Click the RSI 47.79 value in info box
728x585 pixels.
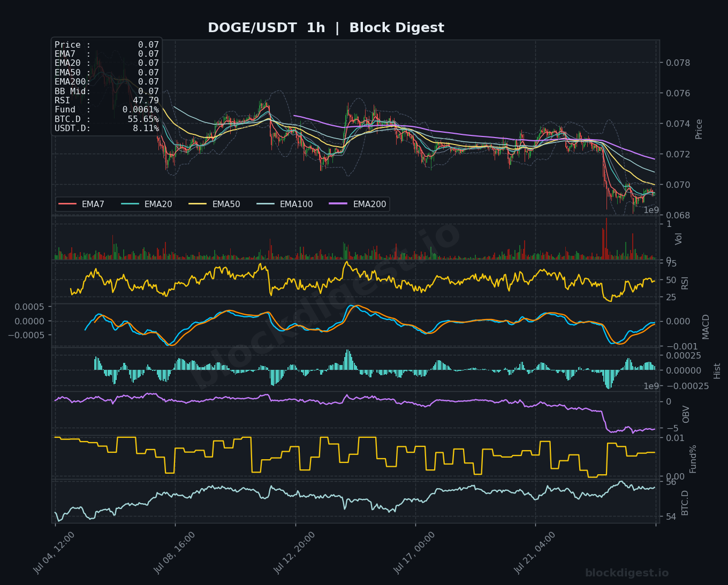[146, 101]
